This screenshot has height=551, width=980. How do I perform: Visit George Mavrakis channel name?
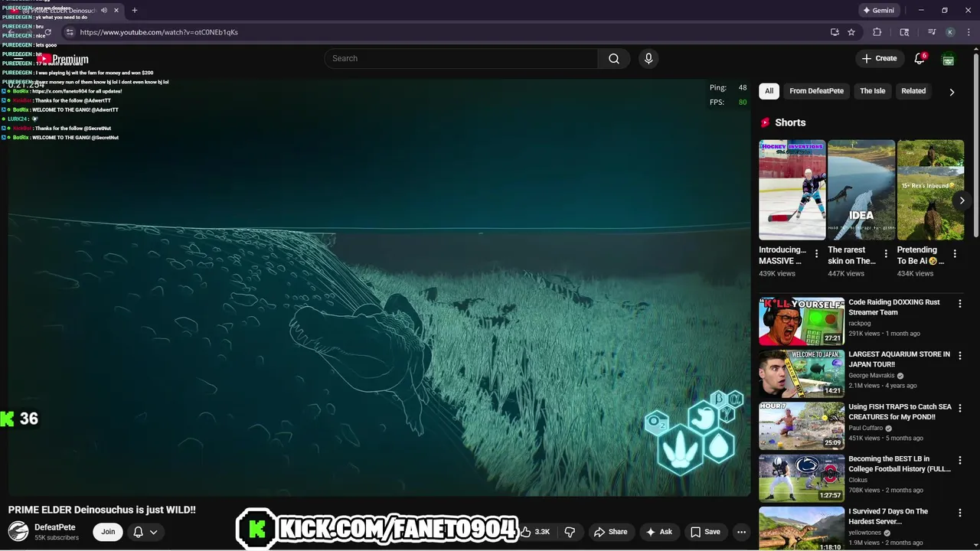click(x=872, y=376)
